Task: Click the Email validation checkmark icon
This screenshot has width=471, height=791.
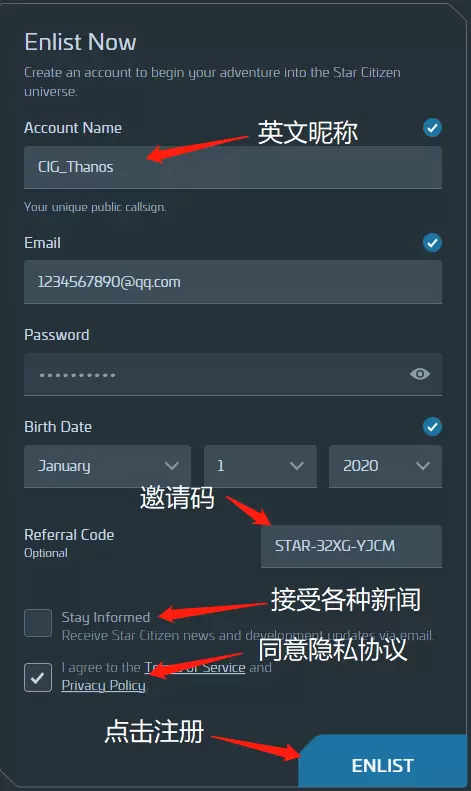Action: click(432, 243)
